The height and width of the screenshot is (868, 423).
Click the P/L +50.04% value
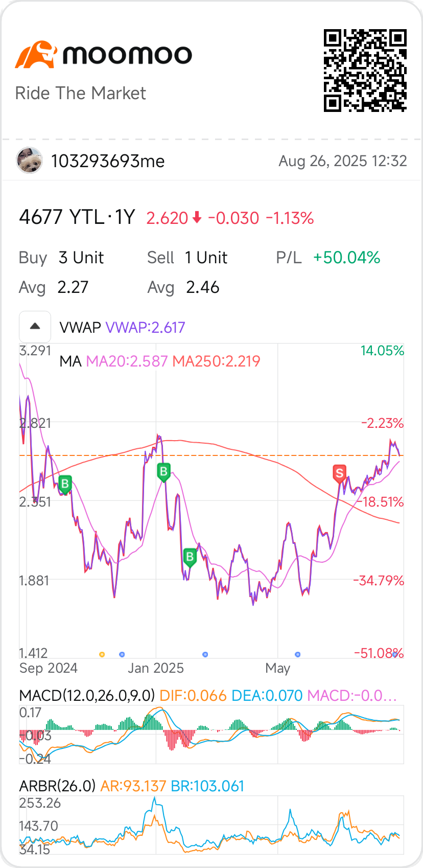click(346, 258)
